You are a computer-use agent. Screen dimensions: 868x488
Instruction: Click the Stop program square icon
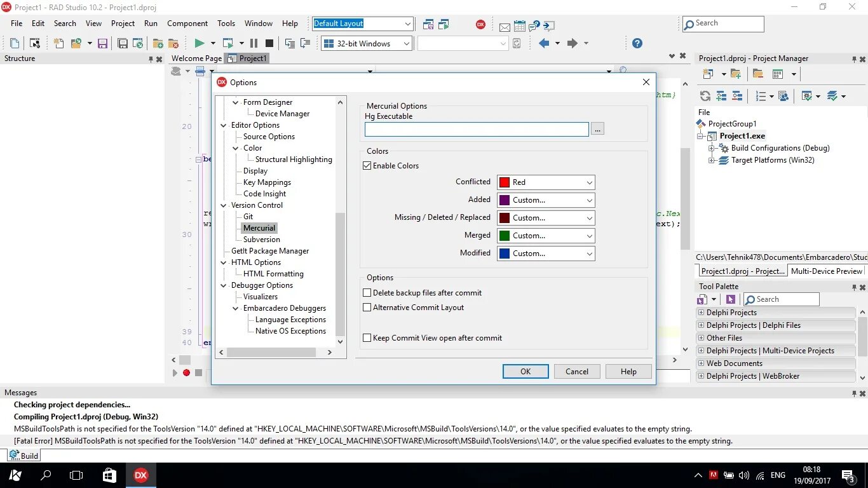[x=269, y=43]
